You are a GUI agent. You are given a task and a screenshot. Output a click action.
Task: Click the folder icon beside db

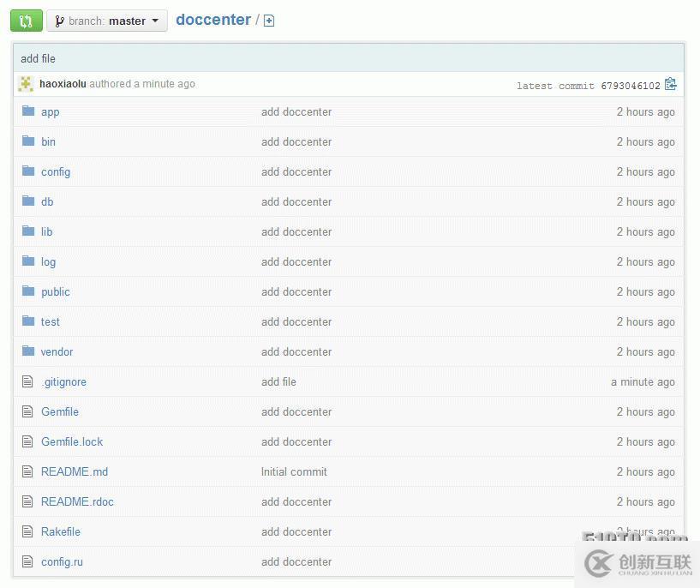pos(28,201)
